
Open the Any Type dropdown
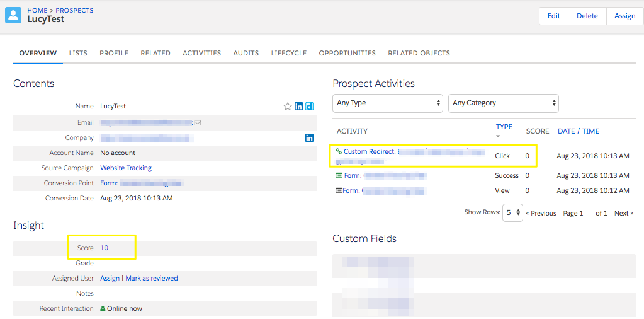(388, 103)
